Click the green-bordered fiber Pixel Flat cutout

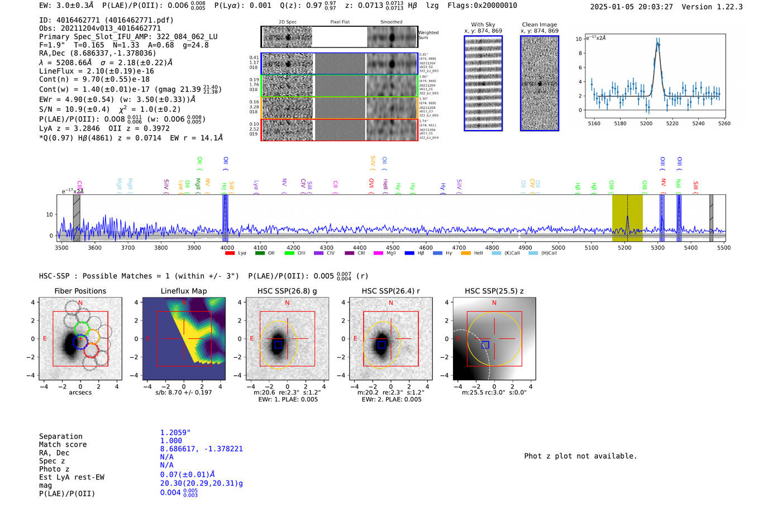[x=340, y=86]
